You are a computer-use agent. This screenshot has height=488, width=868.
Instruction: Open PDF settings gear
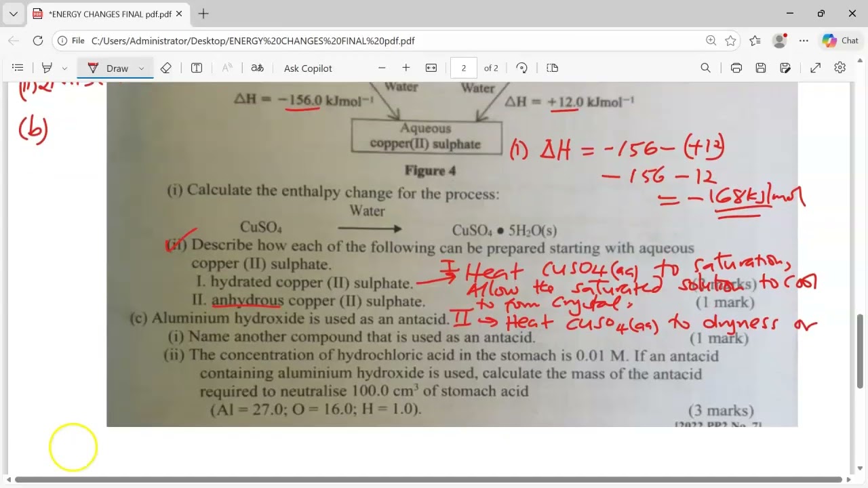pos(840,68)
